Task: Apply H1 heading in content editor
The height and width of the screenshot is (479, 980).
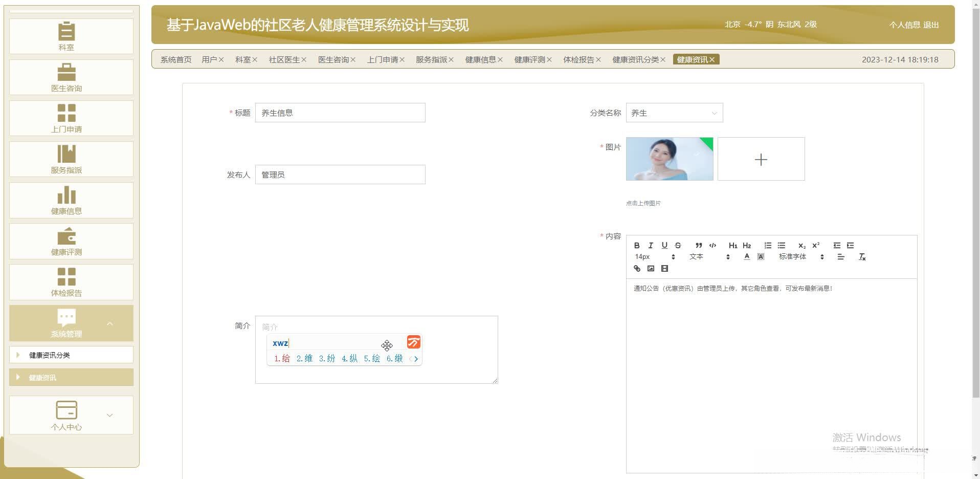Action: point(733,246)
